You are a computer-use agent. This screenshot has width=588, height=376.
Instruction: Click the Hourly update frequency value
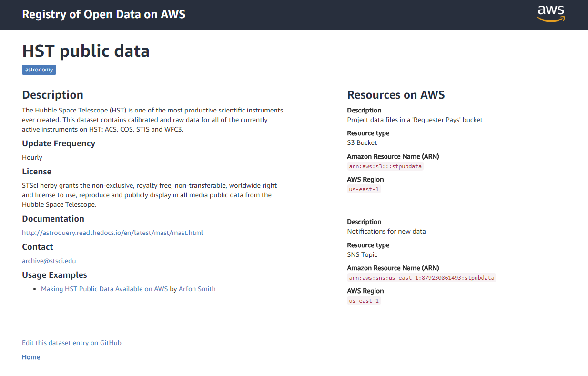32,157
